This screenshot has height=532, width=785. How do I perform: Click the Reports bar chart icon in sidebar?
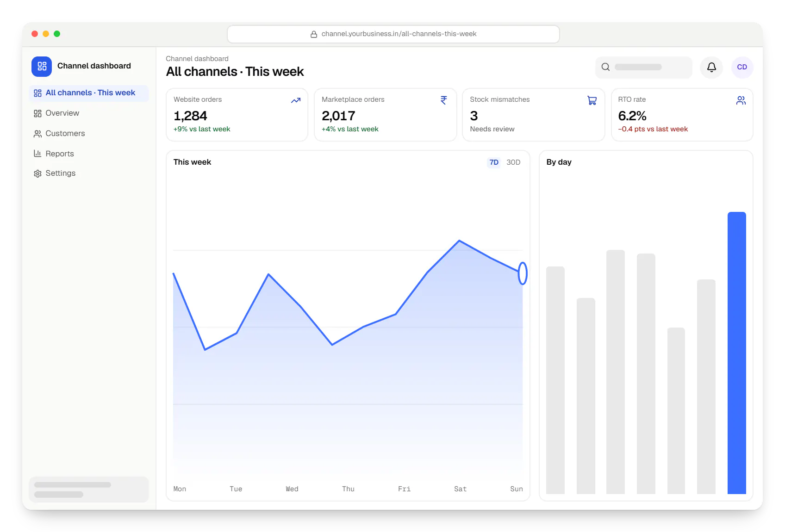(x=37, y=154)
